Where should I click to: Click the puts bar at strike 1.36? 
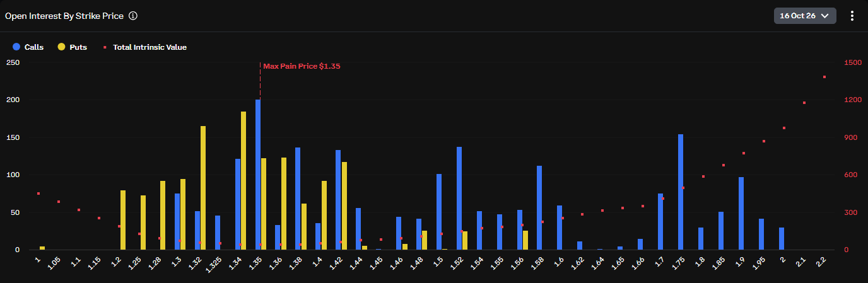point(284,204)
